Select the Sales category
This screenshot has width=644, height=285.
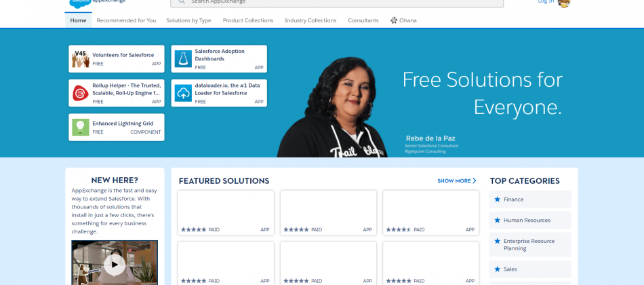point(530,269)
